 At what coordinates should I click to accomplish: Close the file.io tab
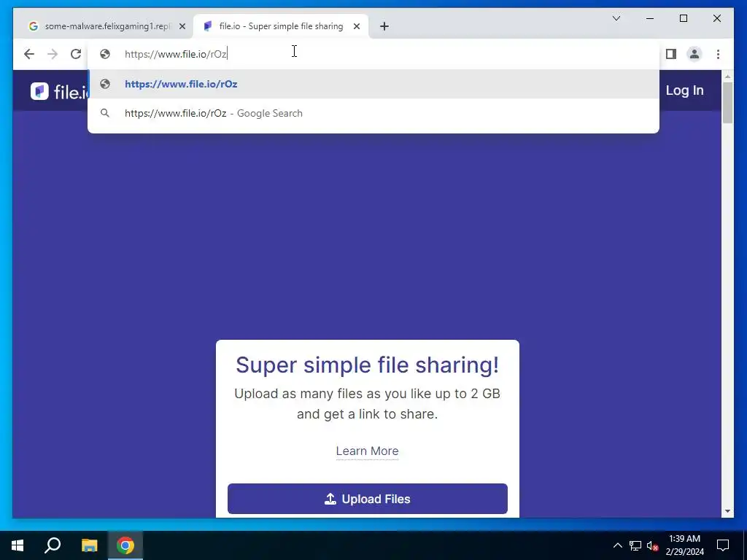pyautogui.click(x=356, y=26)
